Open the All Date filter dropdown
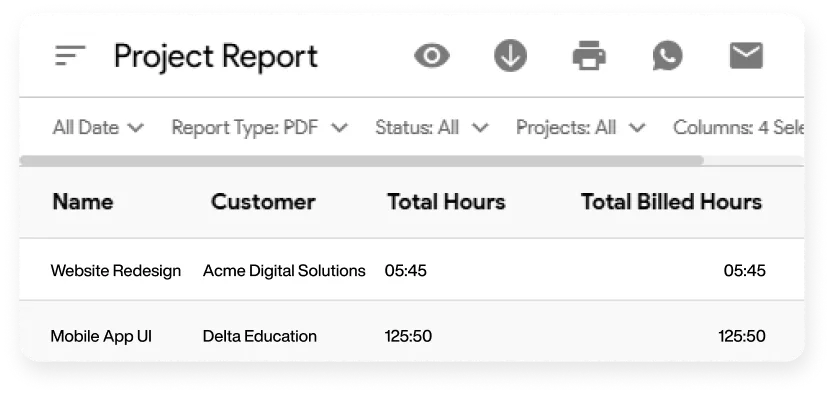 (x=98, y=128)
